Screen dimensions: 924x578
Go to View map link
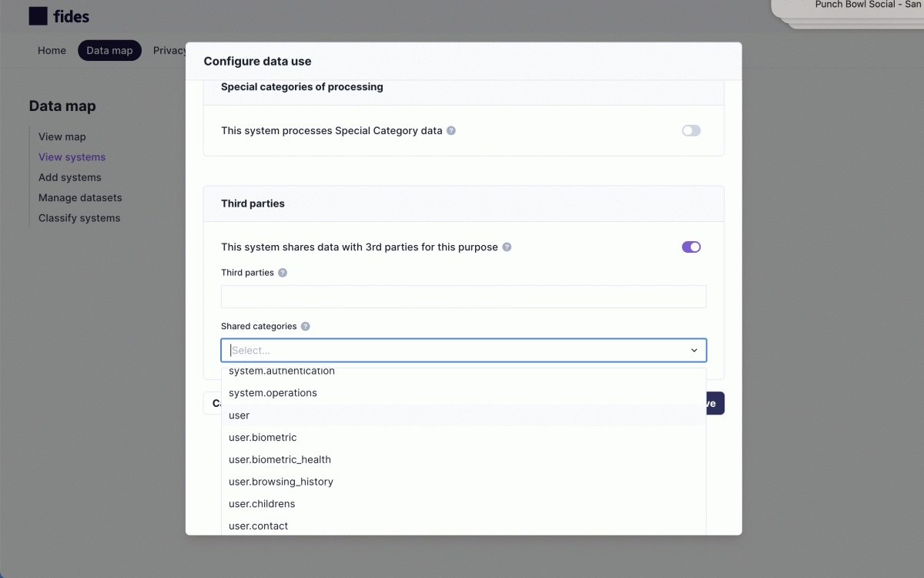point(62,137)
